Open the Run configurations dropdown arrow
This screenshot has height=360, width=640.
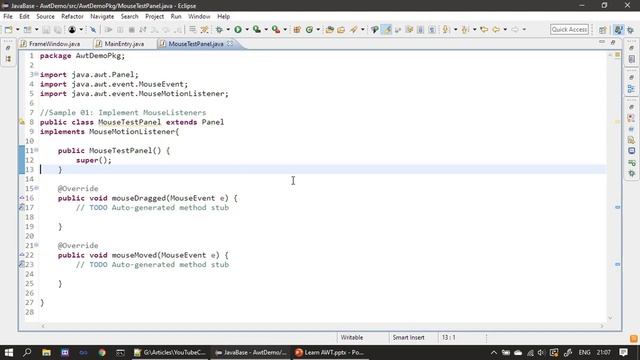pos(247,29)
